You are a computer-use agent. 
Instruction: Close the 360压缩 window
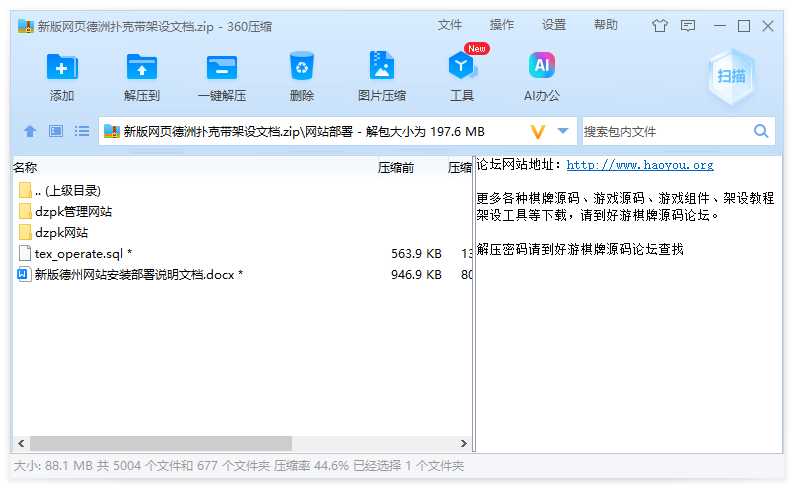768,25
